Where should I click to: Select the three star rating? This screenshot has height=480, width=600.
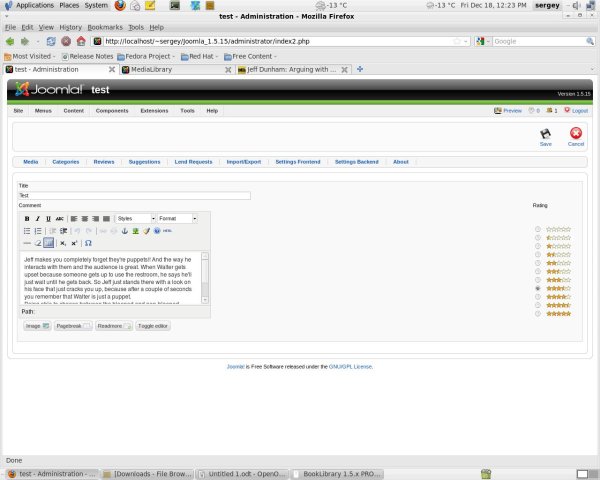[538, 280]
